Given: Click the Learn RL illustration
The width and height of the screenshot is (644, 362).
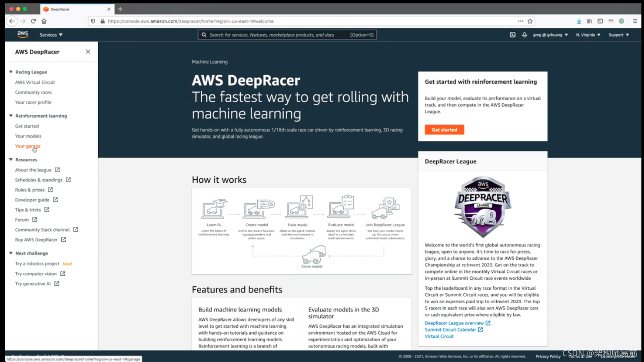Looking at the screenshot, I should click(x=214, y=209).
